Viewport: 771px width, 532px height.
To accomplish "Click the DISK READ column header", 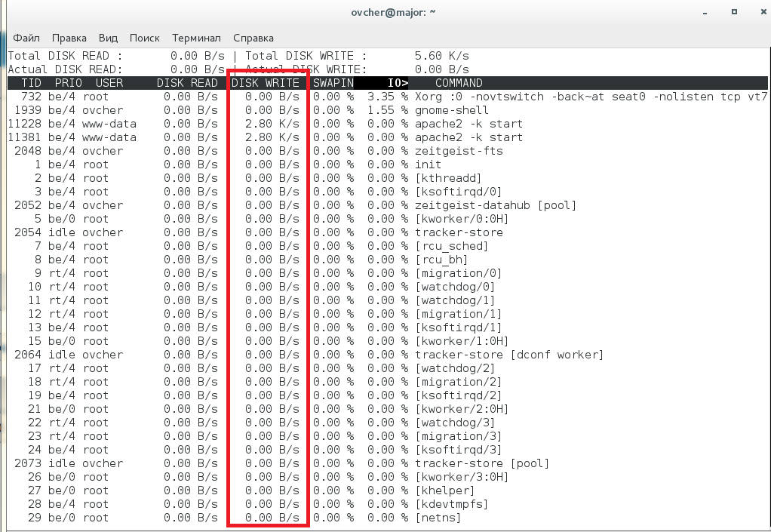I will [x=187, y=83].
